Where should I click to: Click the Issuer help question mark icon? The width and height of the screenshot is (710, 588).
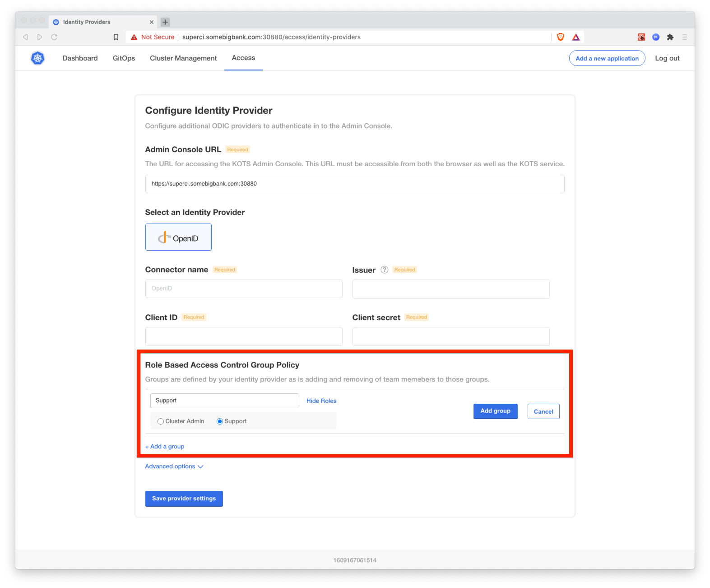point(384,270)
